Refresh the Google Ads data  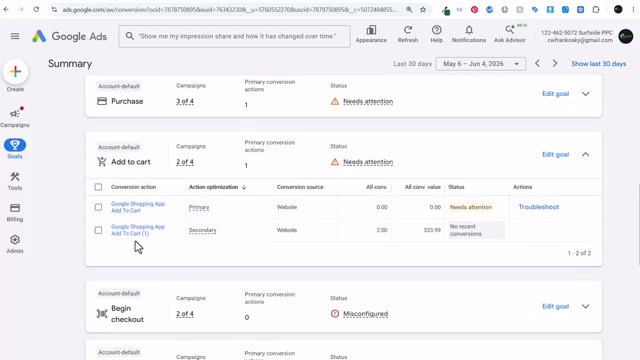click(408, 34)
